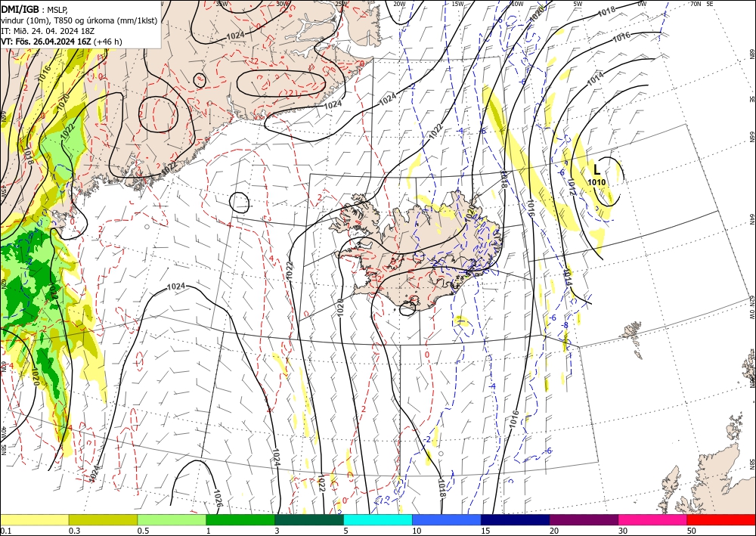The height and width of the screenshot is (536, 756).
Task: Click the purple 20 mm legend swatch
Action: click(584, 519)
